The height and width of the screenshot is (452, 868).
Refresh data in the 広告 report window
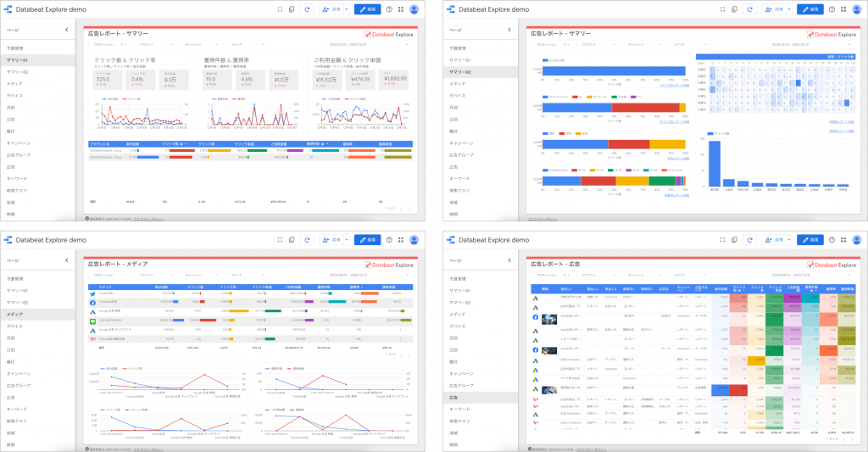coord(750,240)
